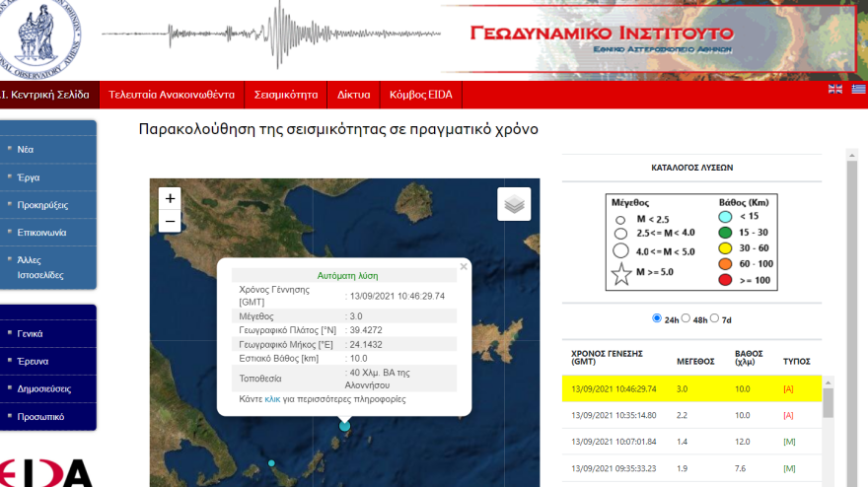Select the 10:07:01.84 earthquake row
The height and width of the screenshot is (487, 868).
692,442
